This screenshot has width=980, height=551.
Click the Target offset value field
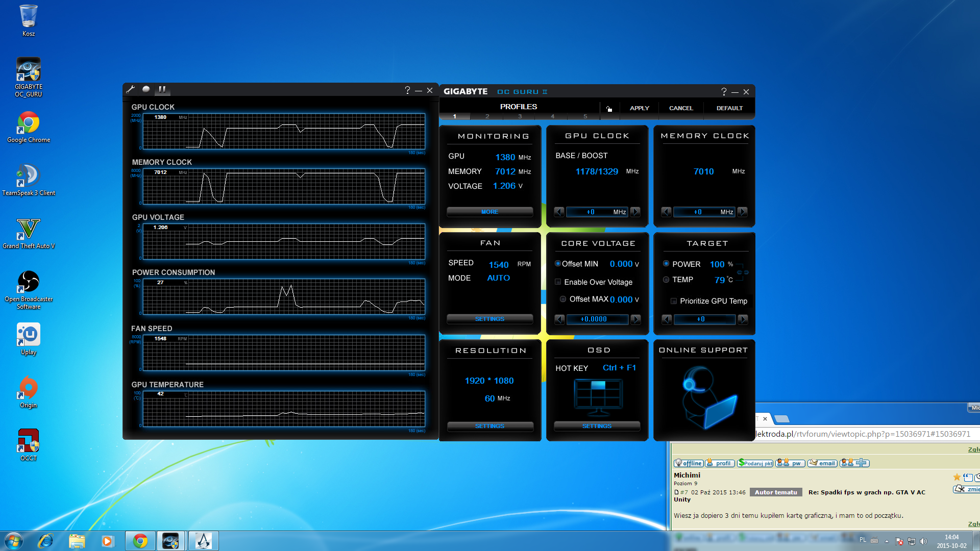click(x=705, y=319)
